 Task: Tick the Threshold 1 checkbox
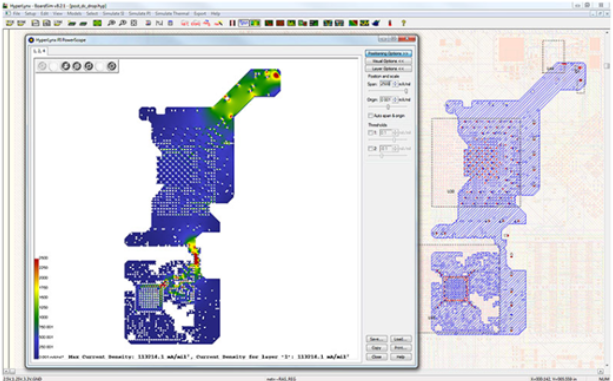(x=370, y=133)
